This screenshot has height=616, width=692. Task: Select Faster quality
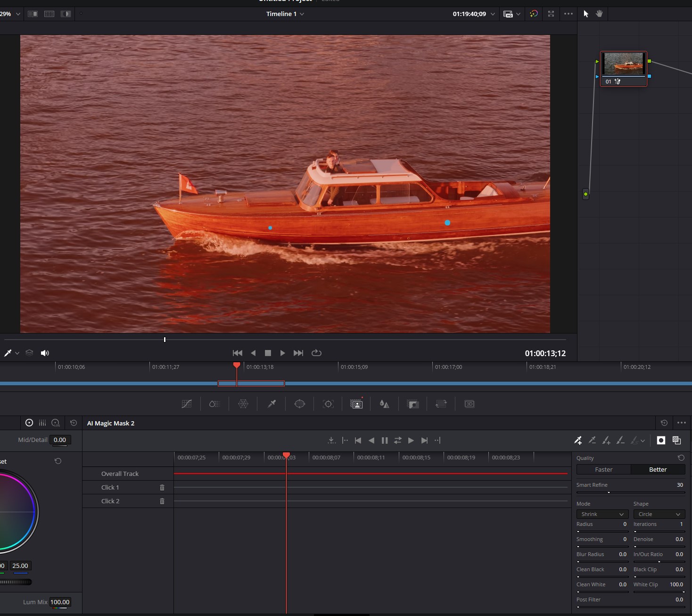click(x=603, y=469)
